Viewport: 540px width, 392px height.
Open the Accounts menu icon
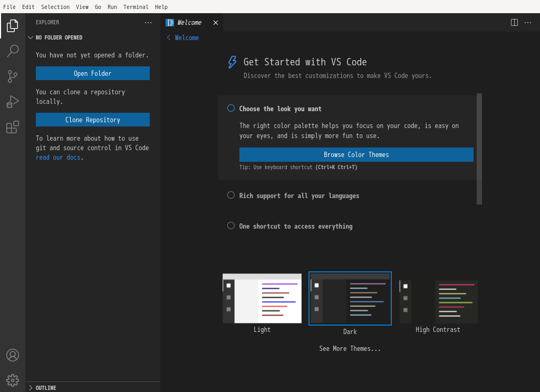pos(13,355)
